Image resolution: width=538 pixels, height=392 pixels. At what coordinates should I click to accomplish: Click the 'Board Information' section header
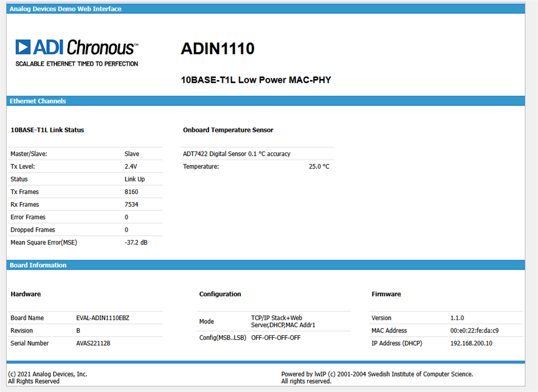pos(266,265)
